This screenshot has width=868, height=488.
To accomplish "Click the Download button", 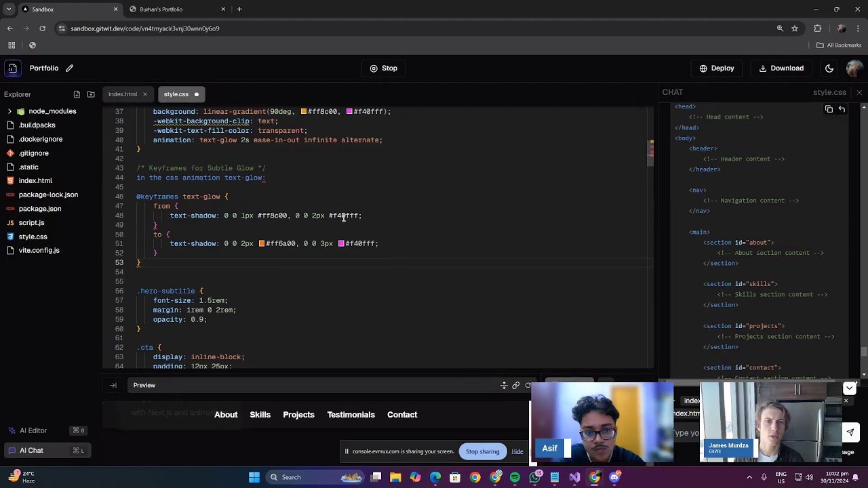I will coord(781,68).
